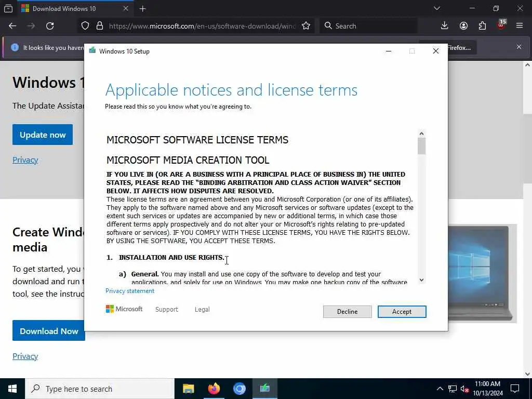
Task: Click the license text scroll down arrow
Action: click(421, 280)
